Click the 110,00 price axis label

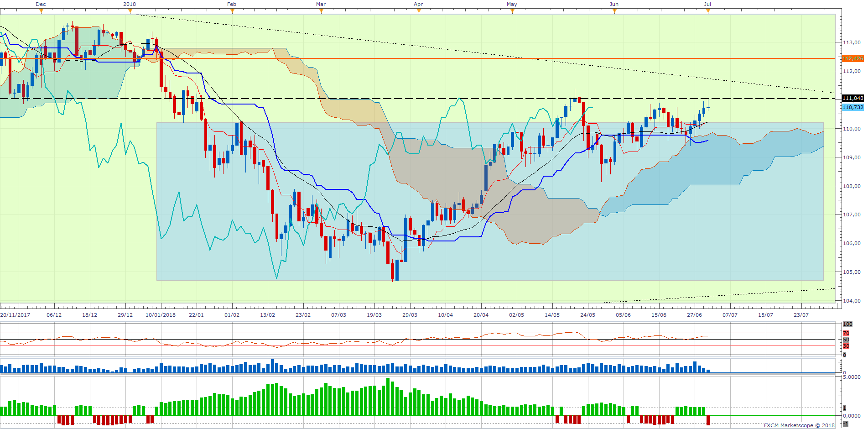pos(852,129)
